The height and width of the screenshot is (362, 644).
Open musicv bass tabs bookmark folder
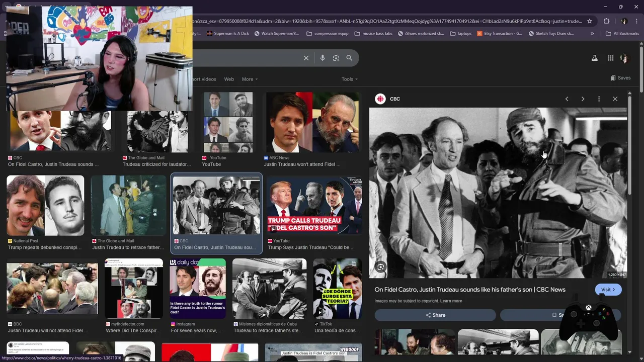(373, 34)
